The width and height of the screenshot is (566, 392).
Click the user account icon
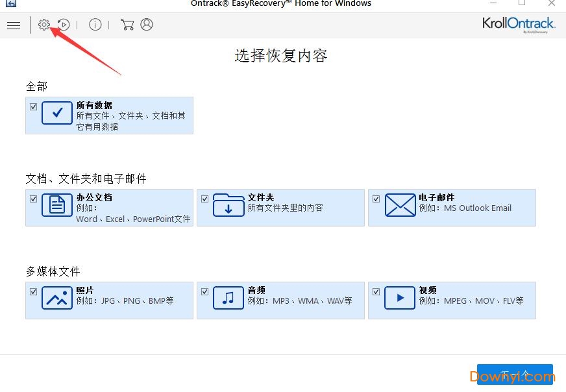pyautogui.click(x=147, y=25)
